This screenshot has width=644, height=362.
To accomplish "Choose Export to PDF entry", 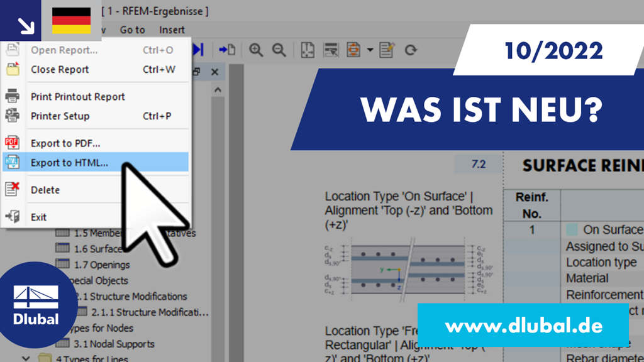I will click(96, 143).
